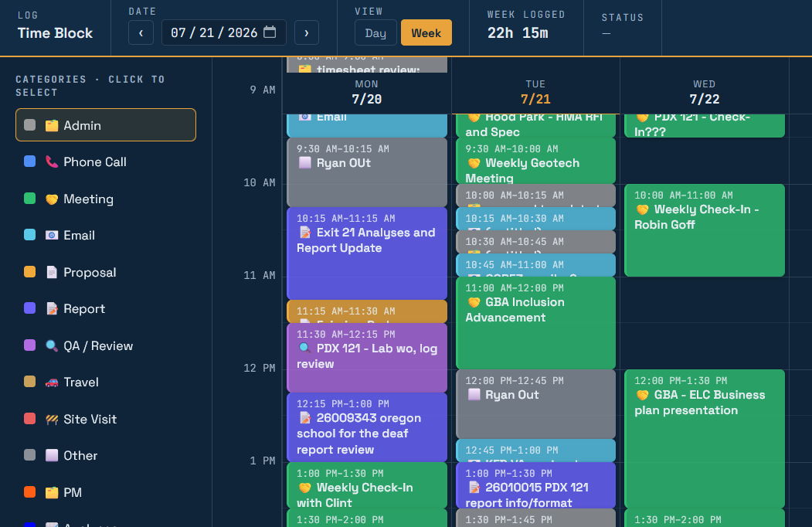Open the Weekly Check-In - Robin Goff block
Screen dimensions: 812x527
coord(705,230)
